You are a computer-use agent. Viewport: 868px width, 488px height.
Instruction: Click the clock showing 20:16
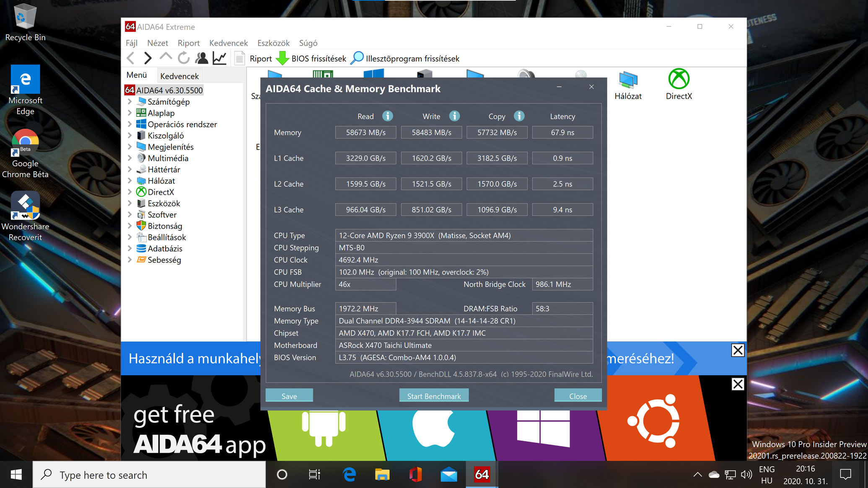[x=805, y=469]
